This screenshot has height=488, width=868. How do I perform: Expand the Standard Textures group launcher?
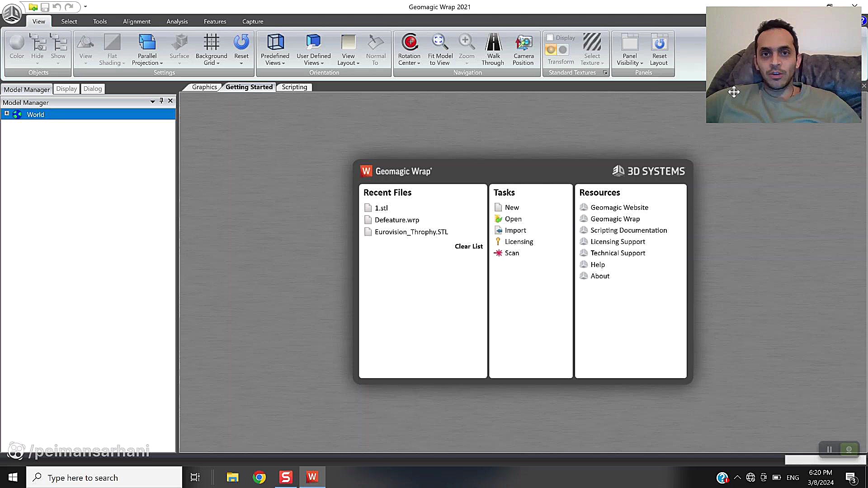605,73
